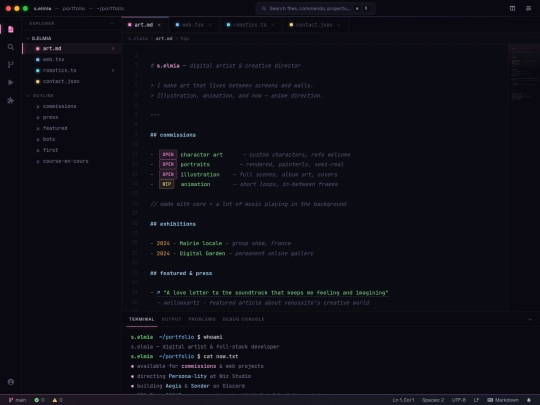The image size is (540, 405).
Task: Open the settings sliders icon in title bar
Action: coord(529,8)
